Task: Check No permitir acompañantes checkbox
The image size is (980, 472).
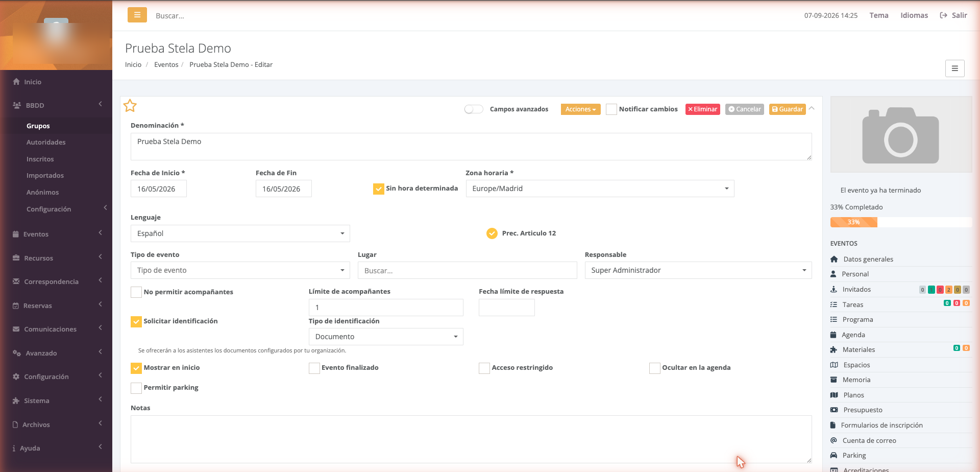Action: click(x=136, y=292)
